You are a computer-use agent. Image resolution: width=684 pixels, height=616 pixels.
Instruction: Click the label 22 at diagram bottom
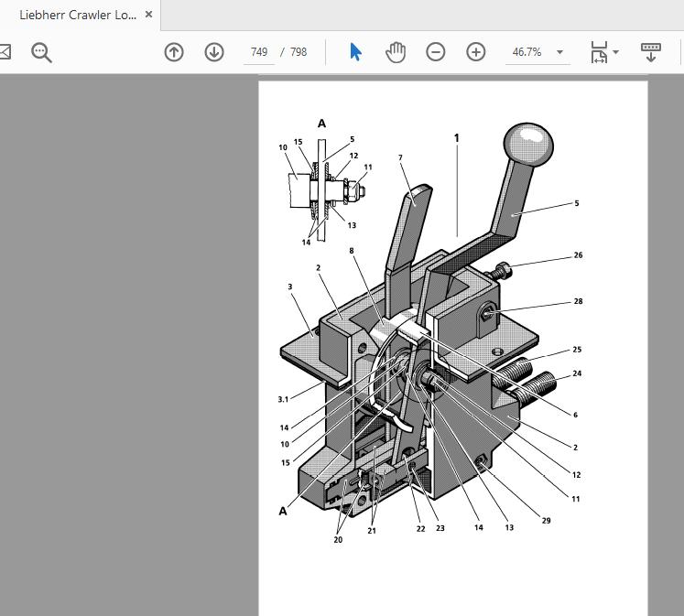(x=420, y=529)
